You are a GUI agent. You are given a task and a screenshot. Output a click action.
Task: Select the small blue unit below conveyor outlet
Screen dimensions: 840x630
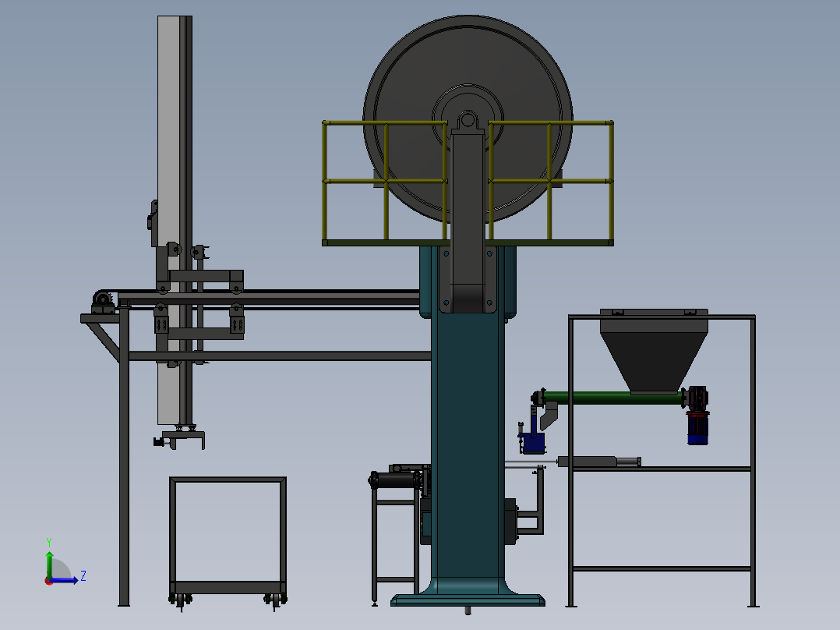534,442
